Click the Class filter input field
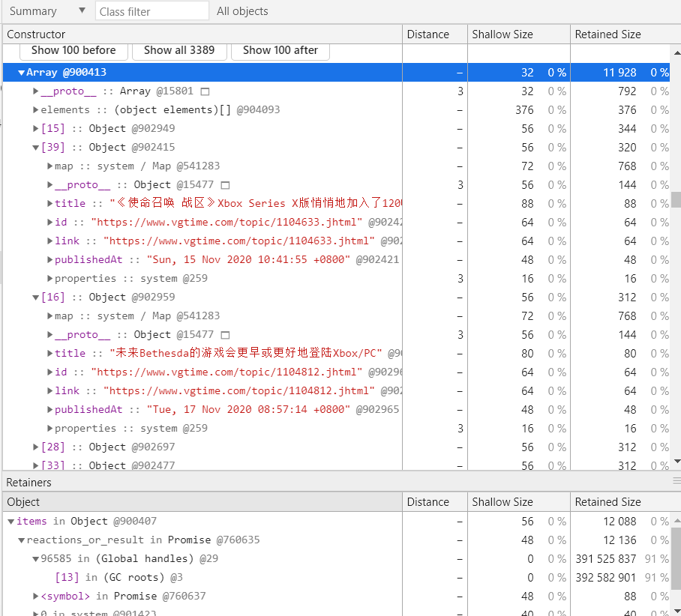This screenshot has height=616, width=681. tap(152, 11)
